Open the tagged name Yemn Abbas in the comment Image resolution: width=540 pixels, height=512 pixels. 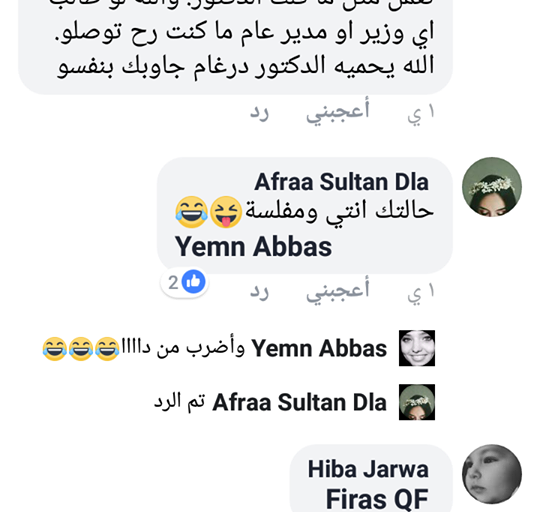pos(253,247)
